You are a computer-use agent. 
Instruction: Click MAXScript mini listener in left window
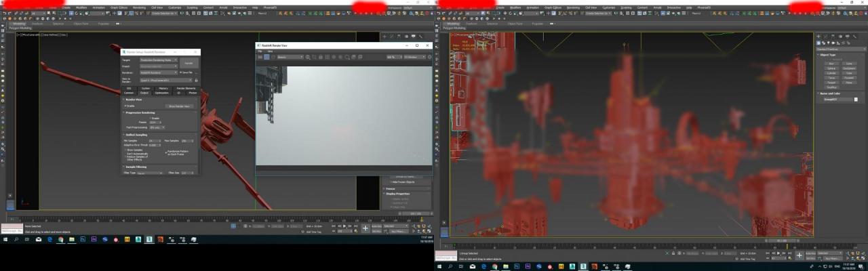coord(12,229)
